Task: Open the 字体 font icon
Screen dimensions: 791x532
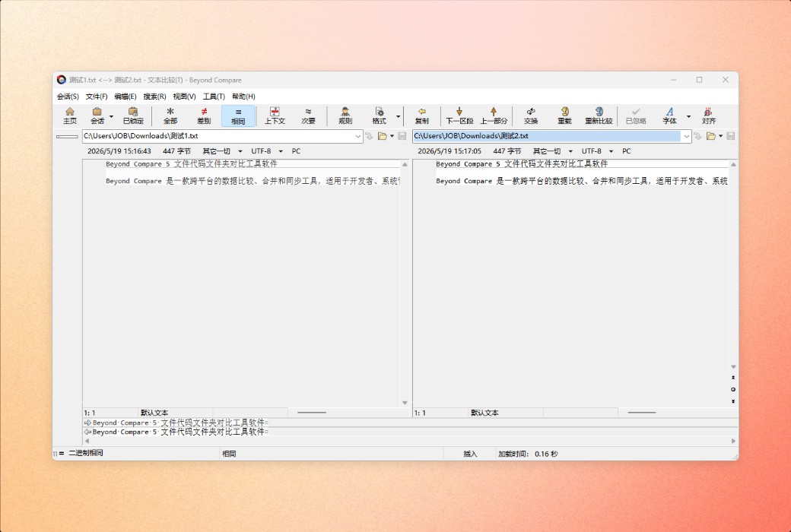Action: (x=669, y=116)
